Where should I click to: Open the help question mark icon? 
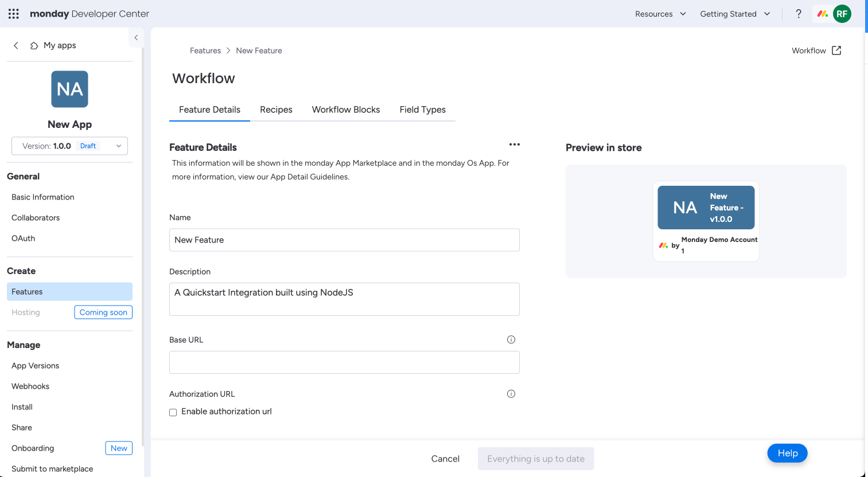coord(799,14)
